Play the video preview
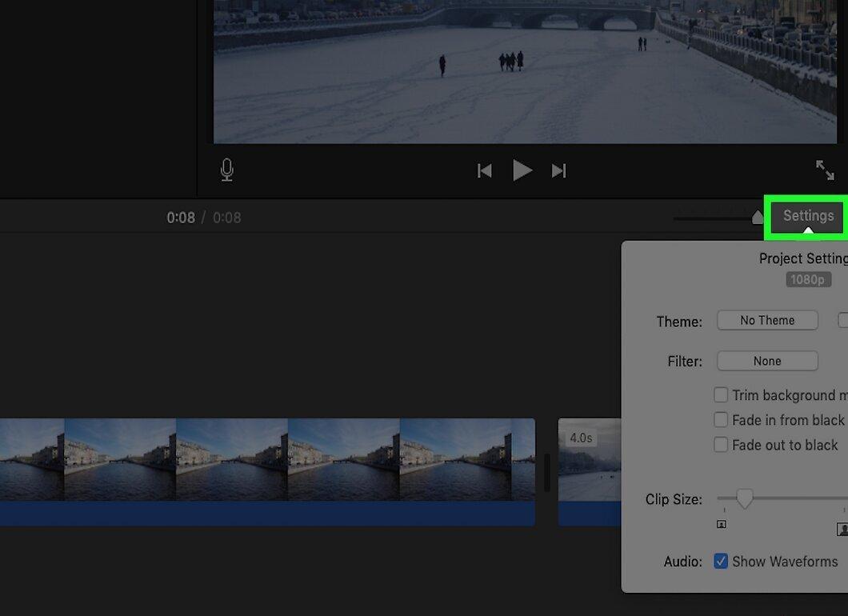Viewport: 848px width, 616px height. click(522, 171)
